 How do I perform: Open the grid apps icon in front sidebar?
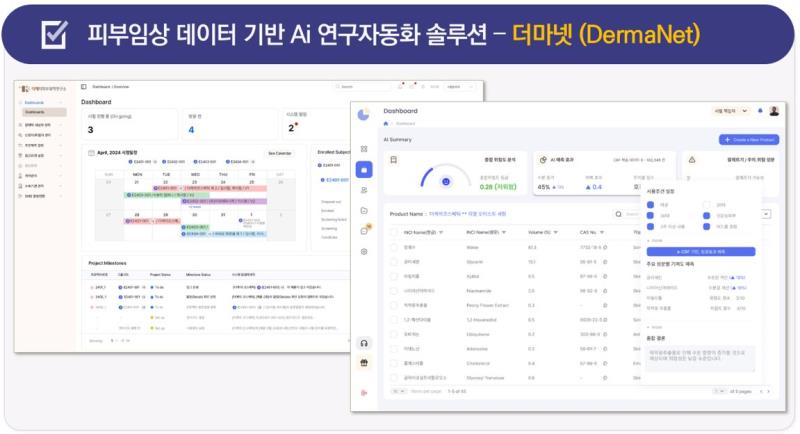click(x=364, y=149)
